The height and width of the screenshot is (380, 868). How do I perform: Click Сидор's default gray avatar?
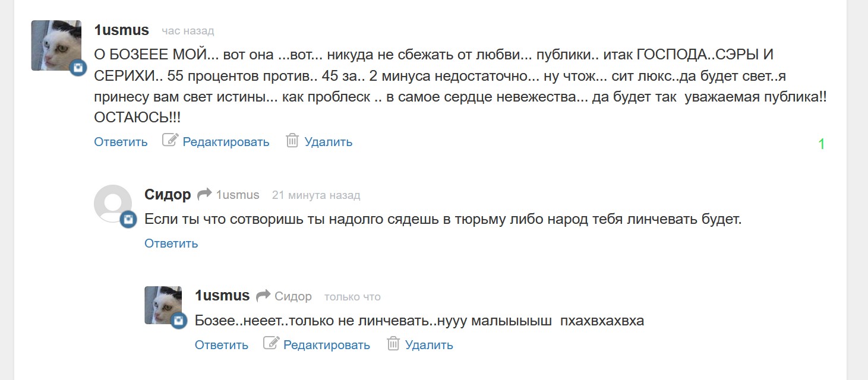click(112, 202)
